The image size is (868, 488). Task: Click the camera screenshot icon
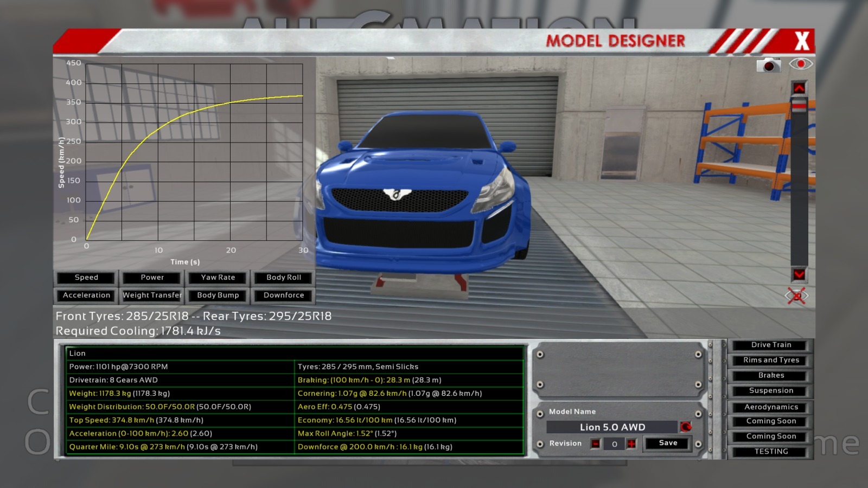(768, 65)
